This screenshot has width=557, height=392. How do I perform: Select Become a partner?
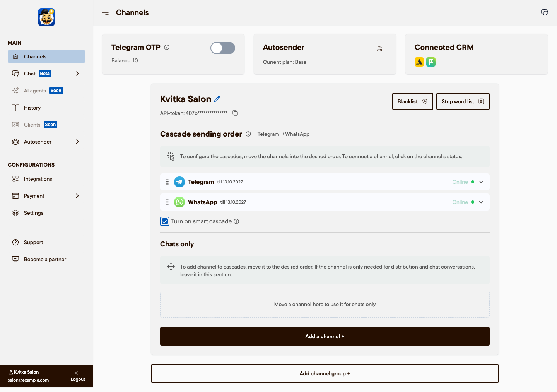(x=46, y=259)
